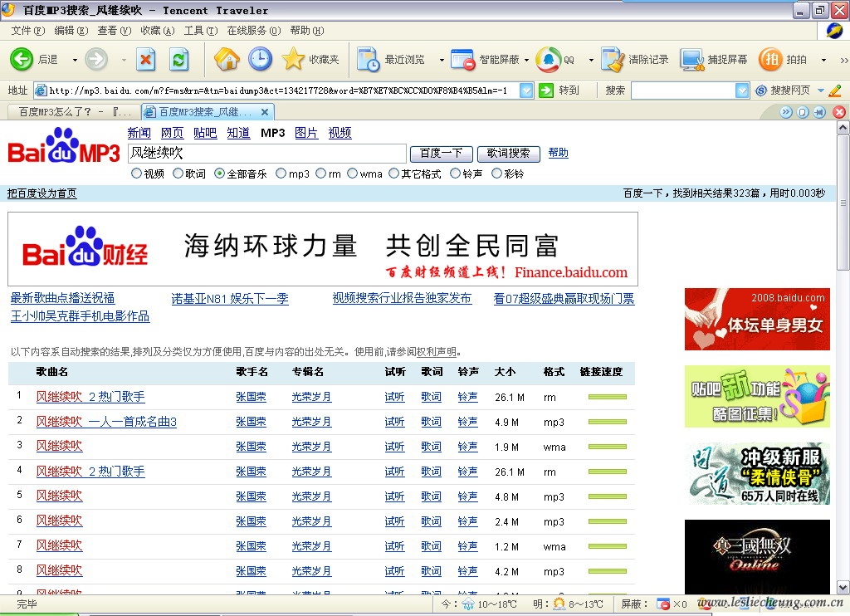
Task: Click the Baidu 财经 banner ad
Action: coord(323,249)
